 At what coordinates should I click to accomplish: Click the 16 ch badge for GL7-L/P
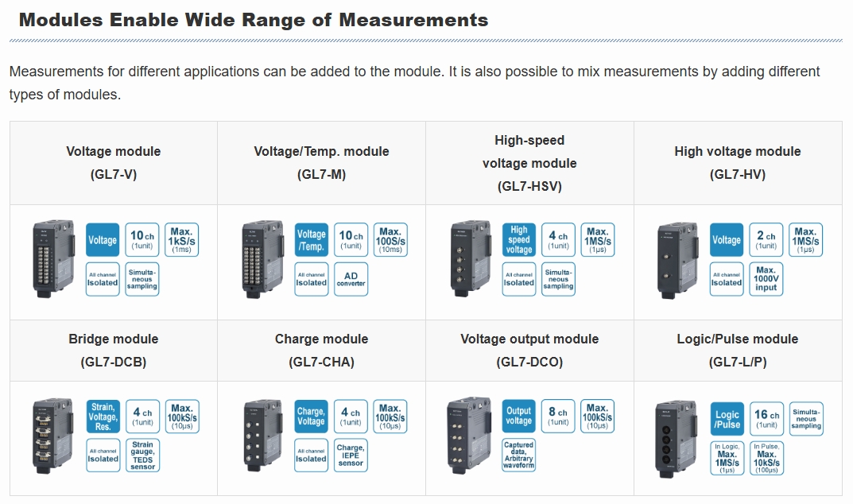(766, 419)
